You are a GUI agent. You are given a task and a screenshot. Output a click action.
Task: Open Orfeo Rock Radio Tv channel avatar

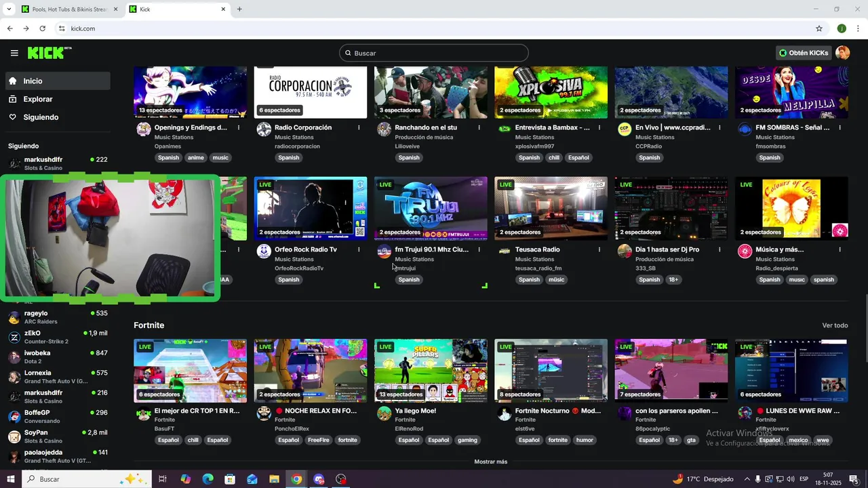pyautogui.click(x=264, y=251)
